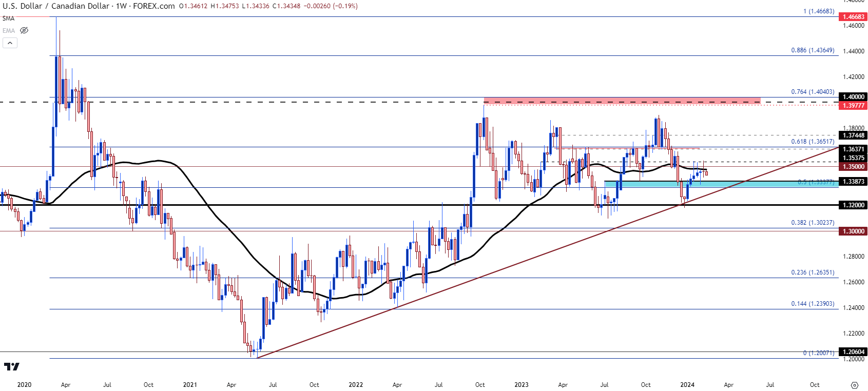Select the EMA indicator label
The height and width of the screenshot is (391, 868).
(x=9, y=31)
